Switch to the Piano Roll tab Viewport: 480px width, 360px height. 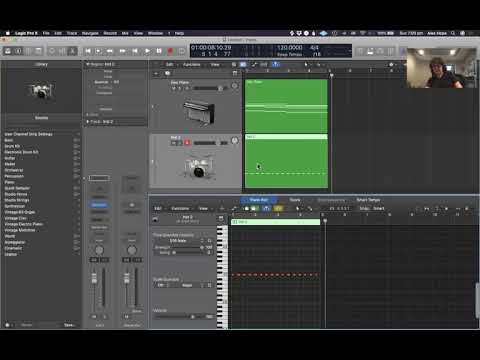pyautogui.click(x=259, y=200)
